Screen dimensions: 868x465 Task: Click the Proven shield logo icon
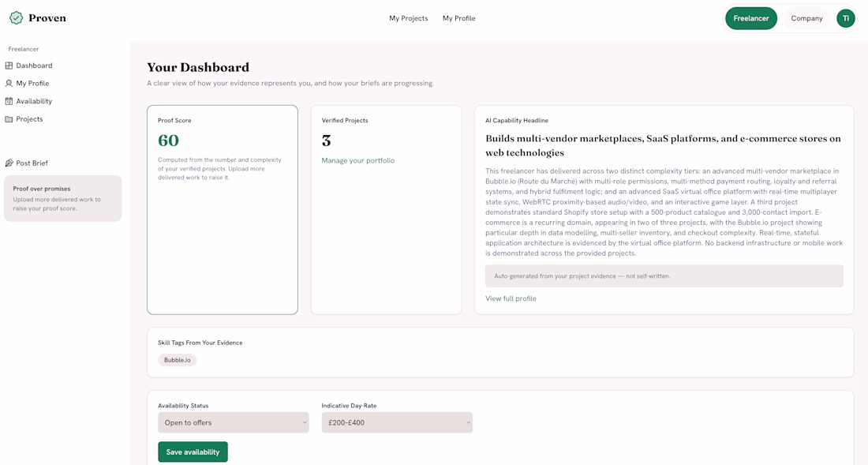coord(17,17)
